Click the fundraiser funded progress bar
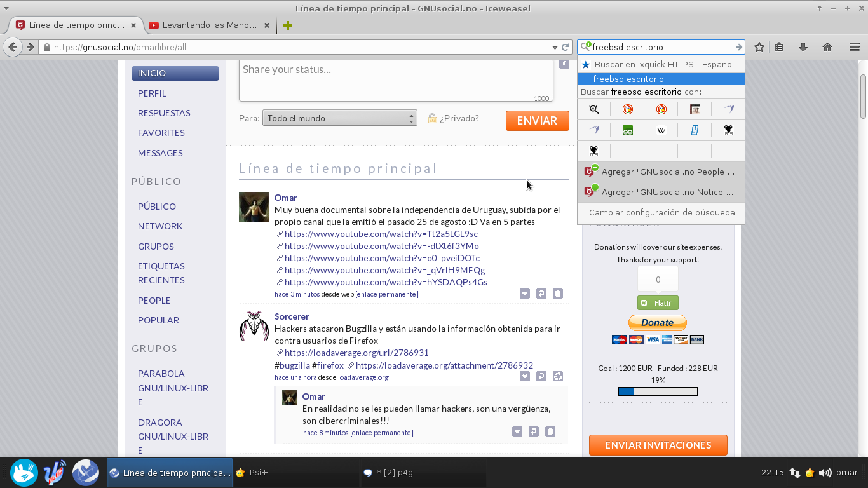This screenshot has height=488, width=868. pos(658,391)
